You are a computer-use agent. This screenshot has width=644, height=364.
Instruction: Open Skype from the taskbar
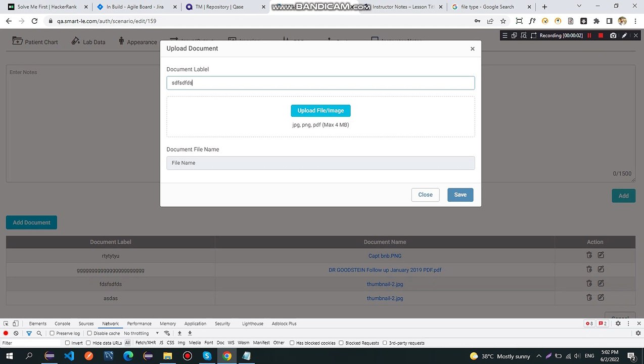207,356
